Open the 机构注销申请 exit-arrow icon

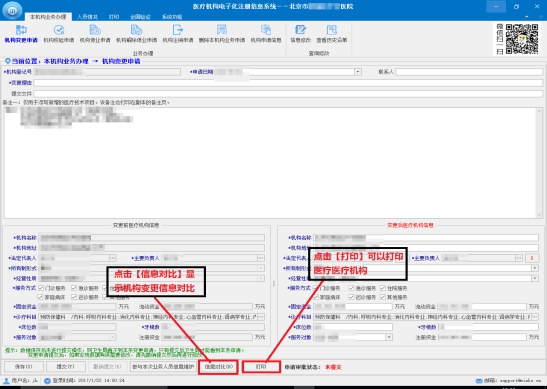click(178, 30)
